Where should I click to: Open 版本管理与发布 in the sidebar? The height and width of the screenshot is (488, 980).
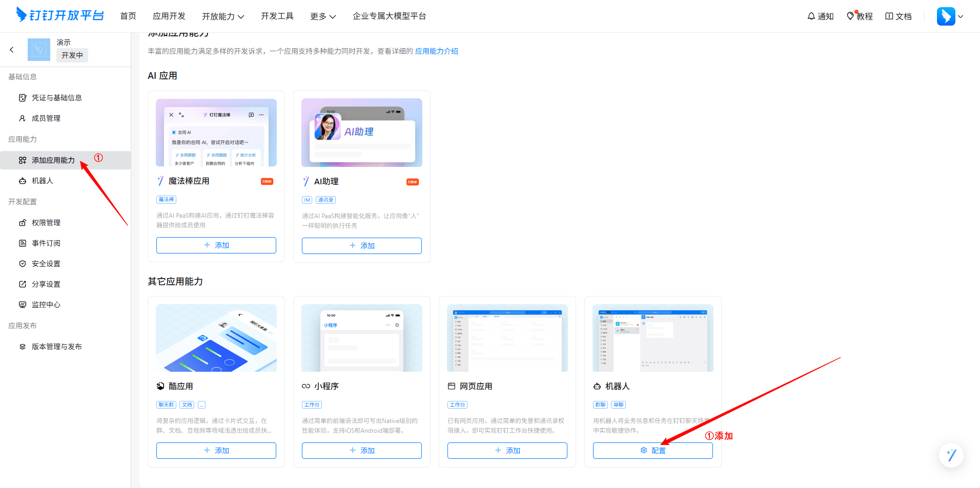56,347
